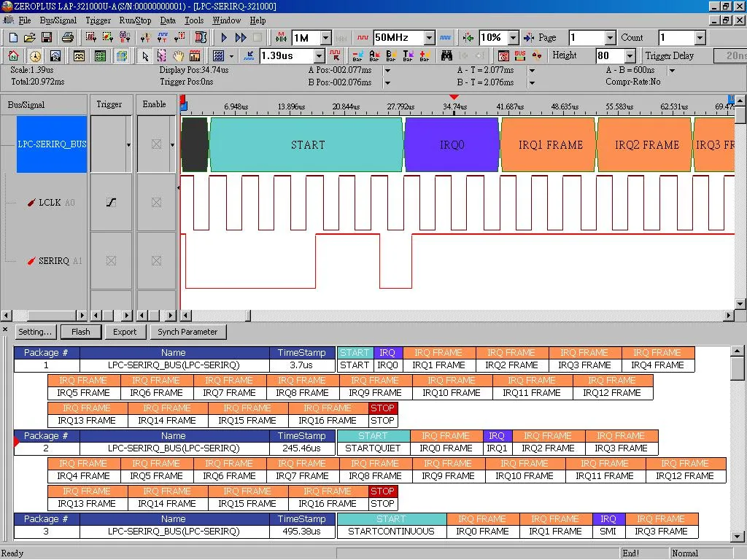Open the Height 80 dropdown
The height and width of the screenshot is (560, 747).
click(x=630, y=55)
